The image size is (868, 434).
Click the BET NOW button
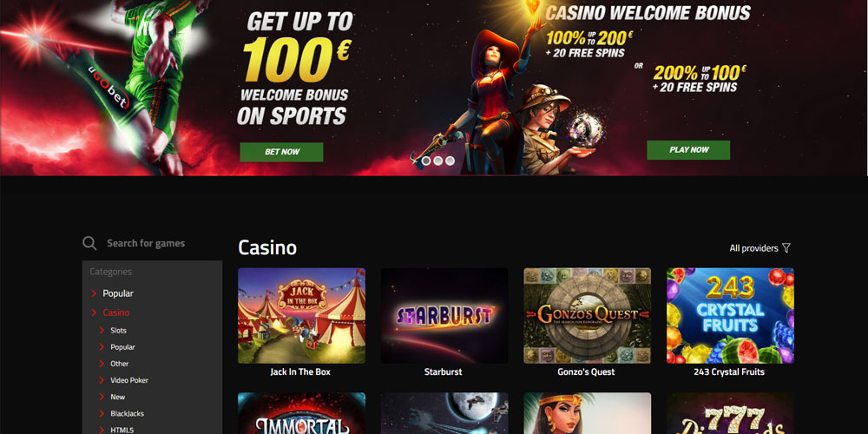[281, 152]
